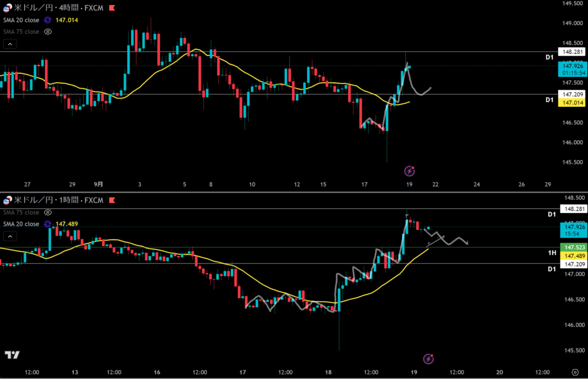
Task: Click the lightning event icon on 4-hour chart
Action: [409, 171]
